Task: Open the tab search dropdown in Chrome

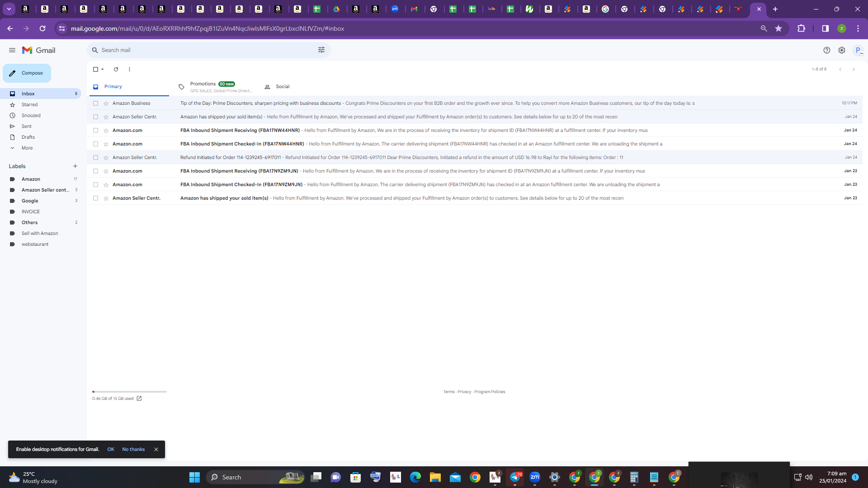Action: coord(9,9)
